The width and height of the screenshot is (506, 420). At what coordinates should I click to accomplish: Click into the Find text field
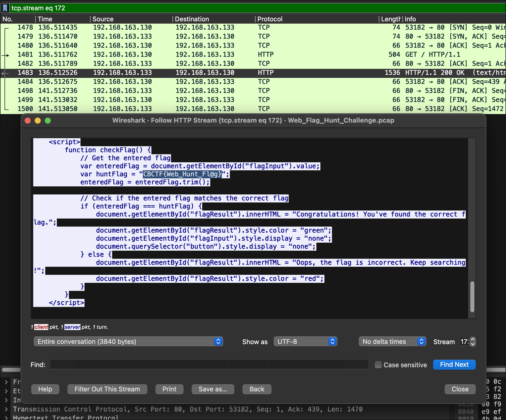coord(209,365)
